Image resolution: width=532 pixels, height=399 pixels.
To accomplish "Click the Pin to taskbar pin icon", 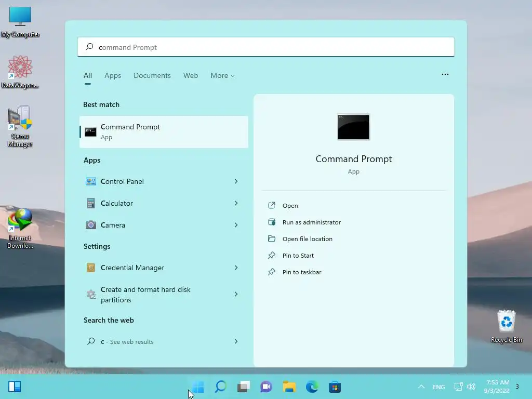I will [x=272, y=272].
